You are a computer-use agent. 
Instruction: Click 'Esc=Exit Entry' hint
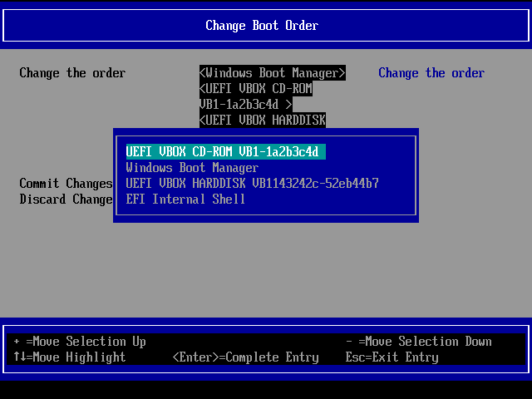[x=392, y=357]
